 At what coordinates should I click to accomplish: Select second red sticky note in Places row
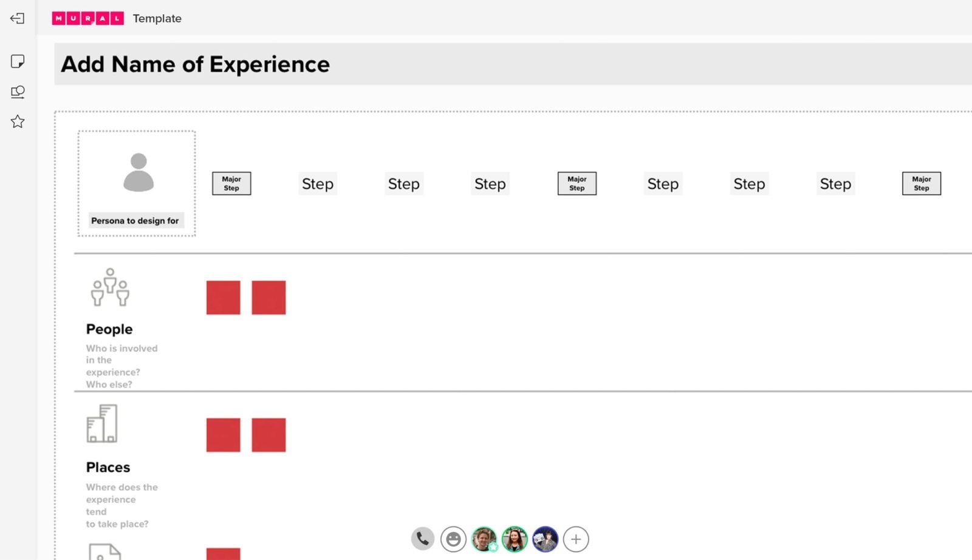(x=269, y=435)
